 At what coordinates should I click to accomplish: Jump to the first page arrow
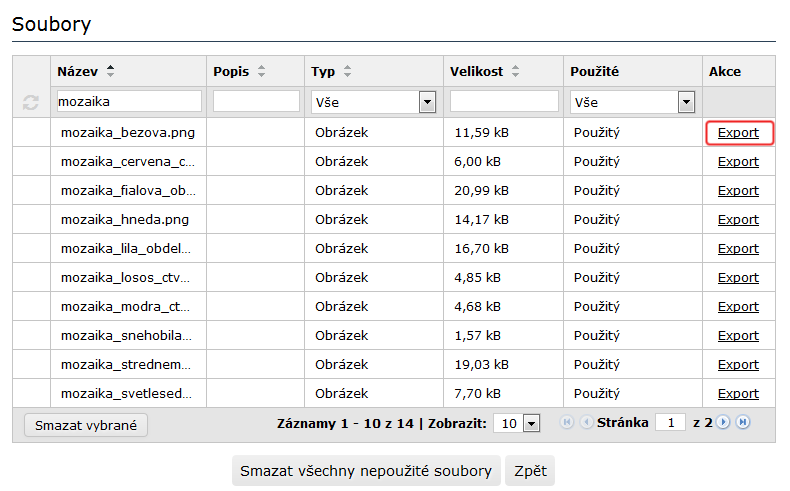click(568, 423)
